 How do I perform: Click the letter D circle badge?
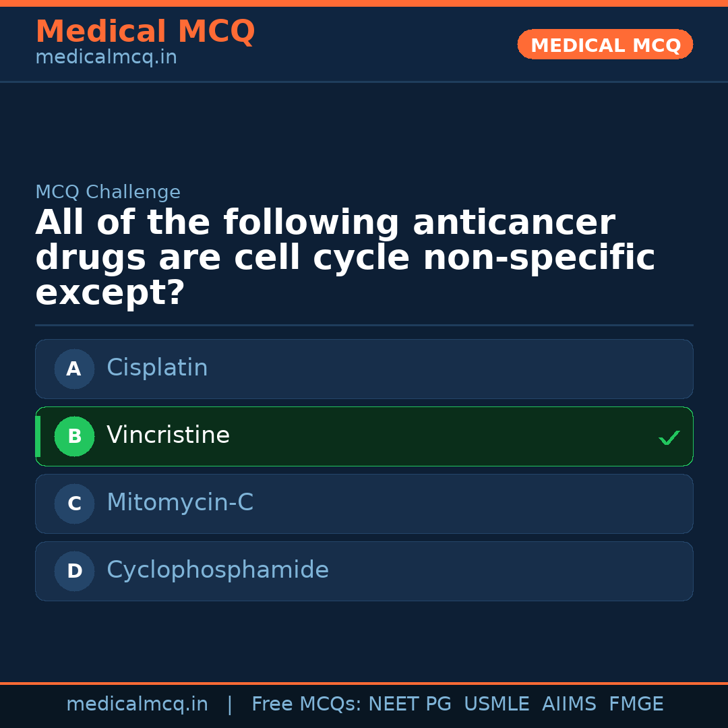pos(74,571)
